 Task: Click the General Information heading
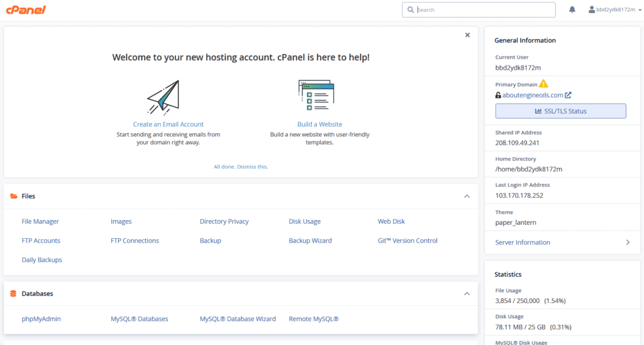(525, 40)
